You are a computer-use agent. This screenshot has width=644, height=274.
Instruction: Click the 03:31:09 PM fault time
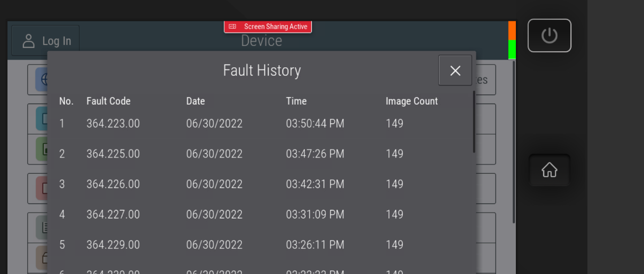click(x=315, y=215)
